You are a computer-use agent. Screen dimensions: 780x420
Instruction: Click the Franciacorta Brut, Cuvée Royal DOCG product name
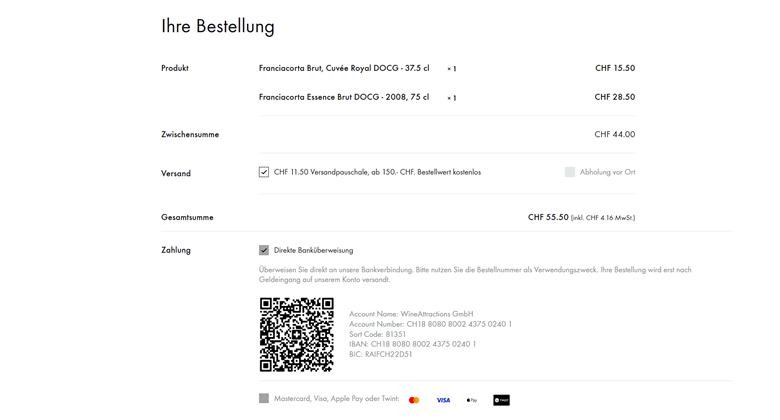tap(344, 68)
